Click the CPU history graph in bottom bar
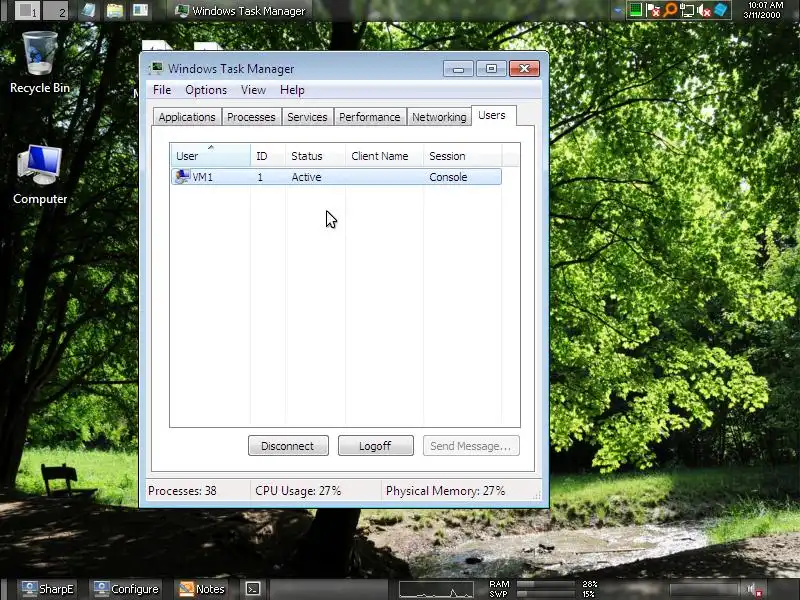Viewport: 800px width, 600px height. pos(436,589)
